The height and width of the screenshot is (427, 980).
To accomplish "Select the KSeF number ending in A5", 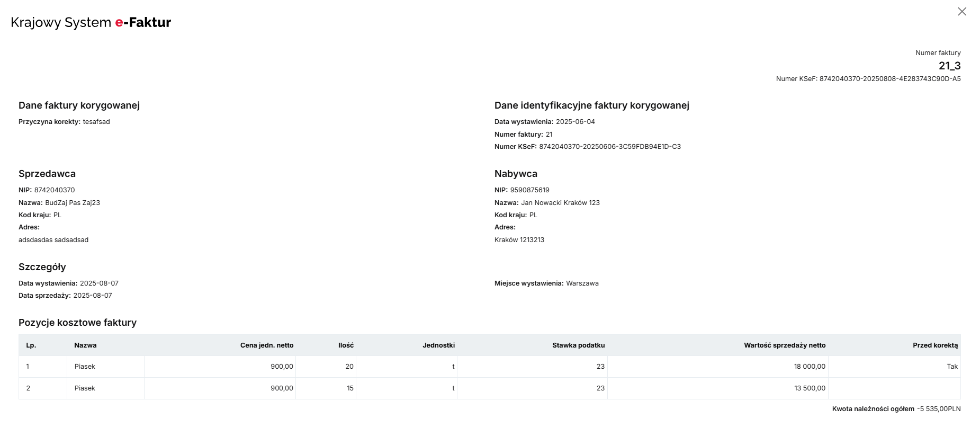I will 889,79.
